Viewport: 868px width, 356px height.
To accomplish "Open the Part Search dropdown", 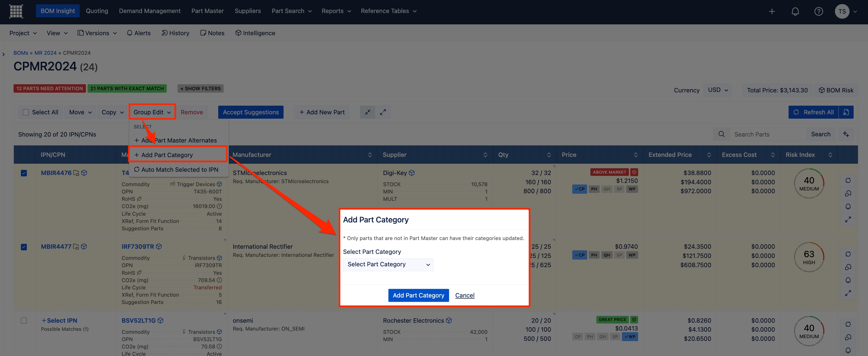I will (291, 11).
